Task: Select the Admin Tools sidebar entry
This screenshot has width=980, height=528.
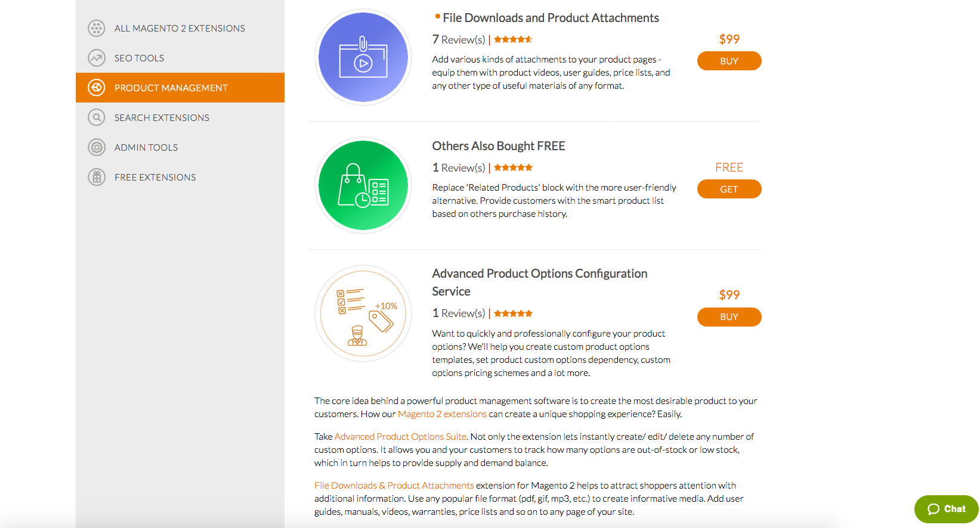Action: click(146, 147)
